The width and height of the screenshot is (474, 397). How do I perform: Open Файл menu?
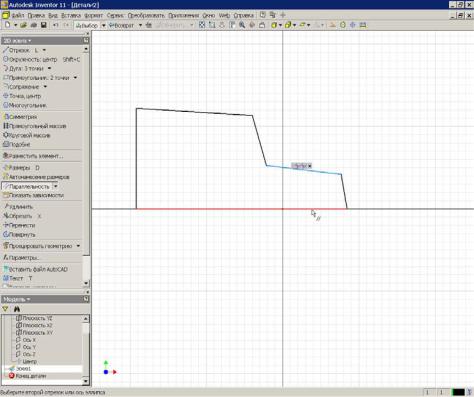[x=18, y=15]
